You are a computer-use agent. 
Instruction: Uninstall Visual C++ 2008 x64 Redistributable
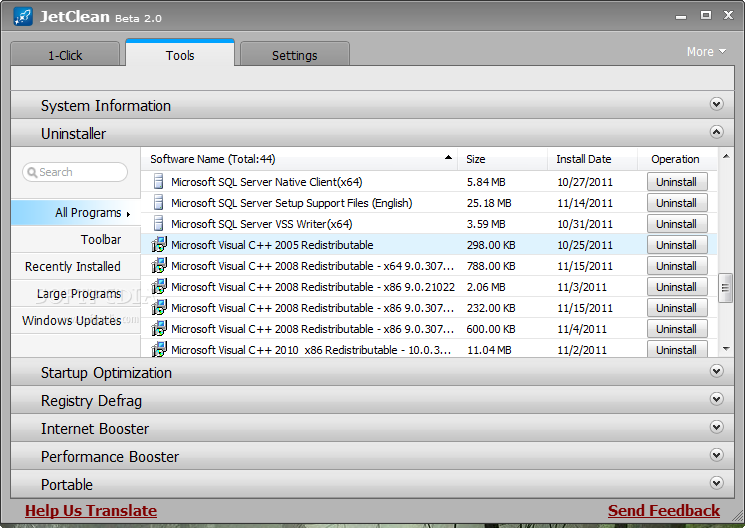point(677,266)
